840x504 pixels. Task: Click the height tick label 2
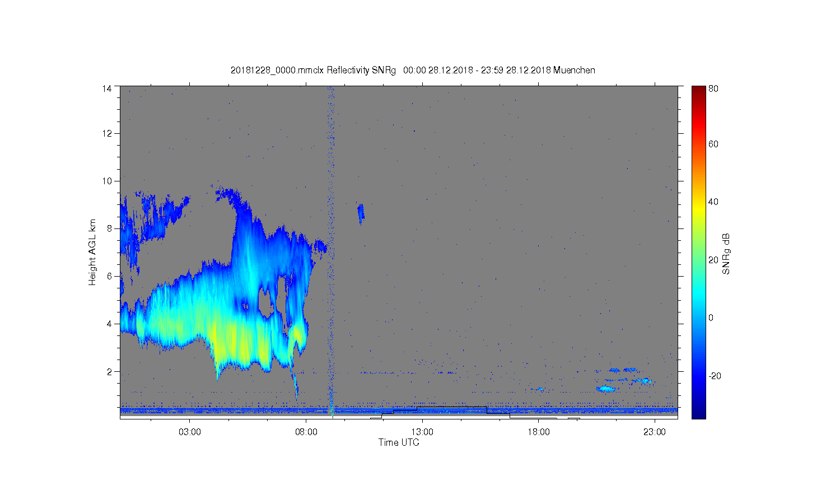pos(110,371)
